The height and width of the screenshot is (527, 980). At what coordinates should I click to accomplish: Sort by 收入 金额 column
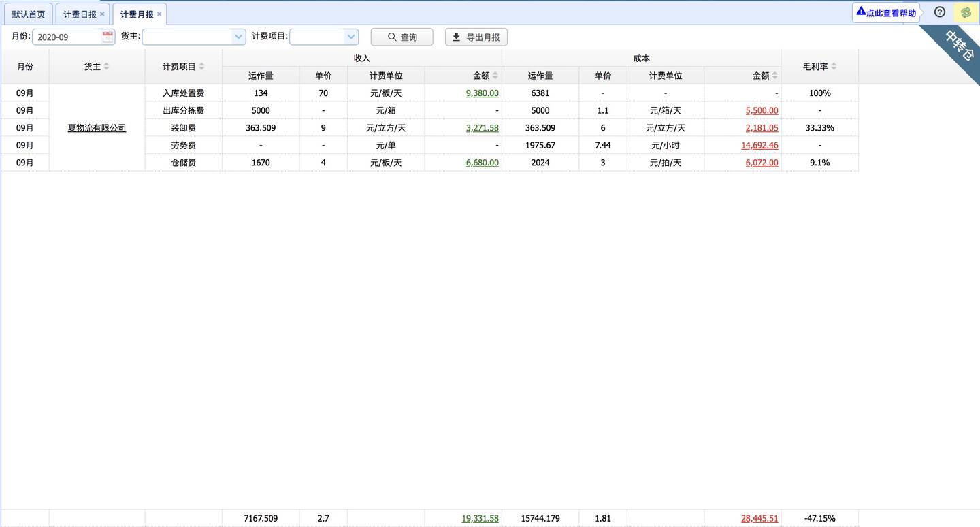click(495, 76)
